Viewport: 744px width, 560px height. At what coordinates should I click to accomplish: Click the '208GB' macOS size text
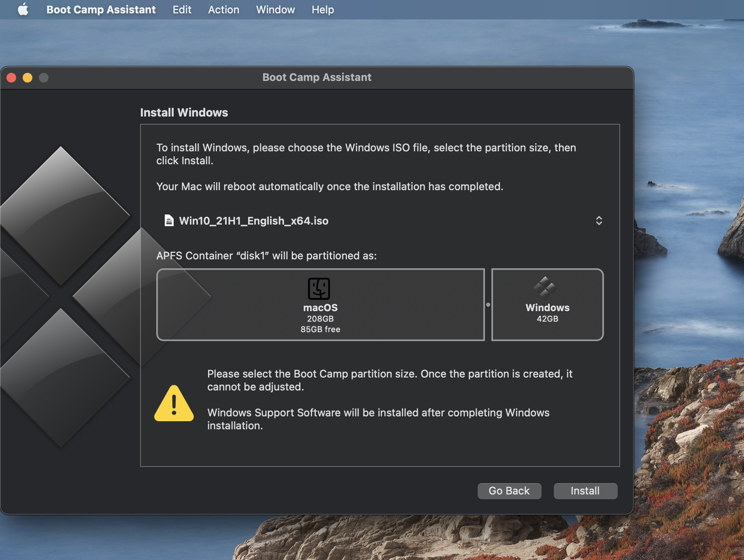pos(320,319)
